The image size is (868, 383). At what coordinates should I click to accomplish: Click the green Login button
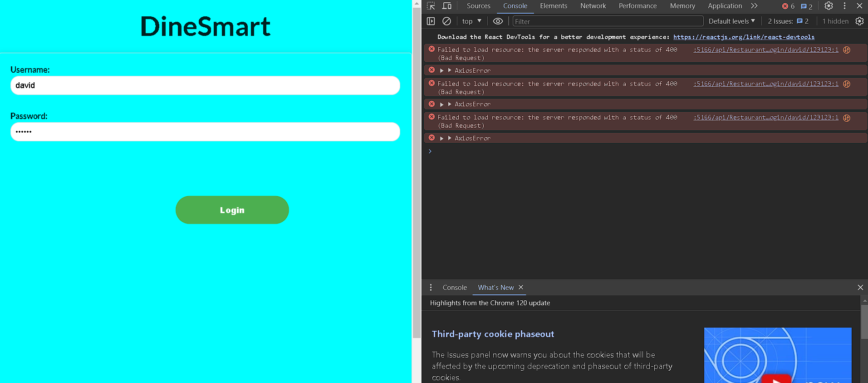point(232,210)
